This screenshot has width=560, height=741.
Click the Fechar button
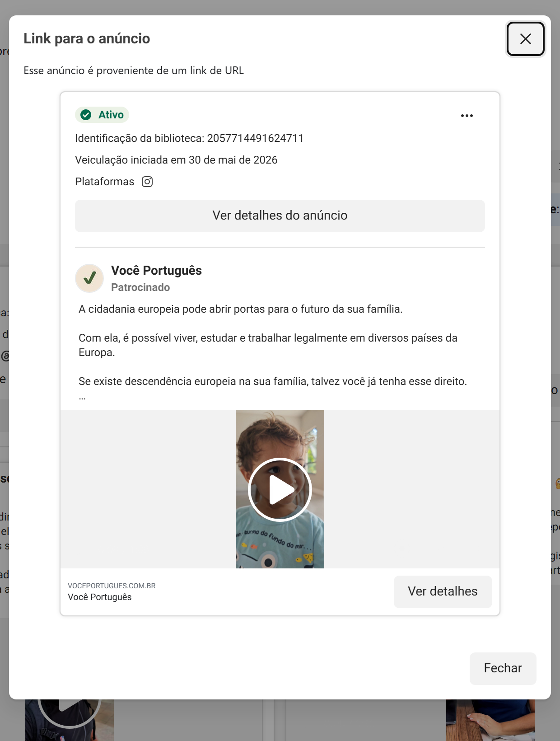[503, 668]
